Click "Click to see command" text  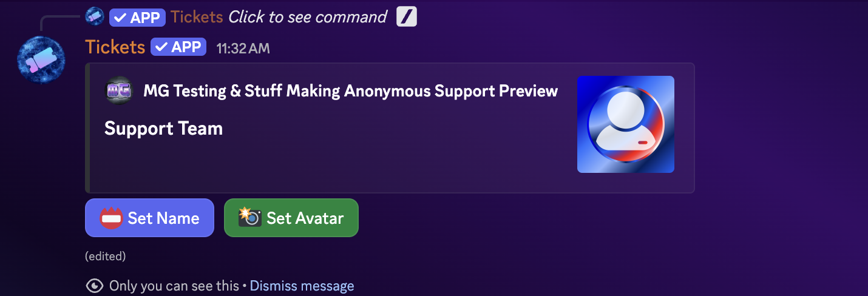[x=307, y=17]
